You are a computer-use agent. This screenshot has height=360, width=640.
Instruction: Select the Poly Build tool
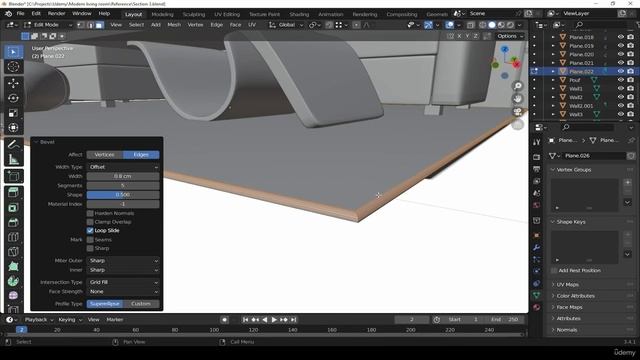tap(13, 266)
